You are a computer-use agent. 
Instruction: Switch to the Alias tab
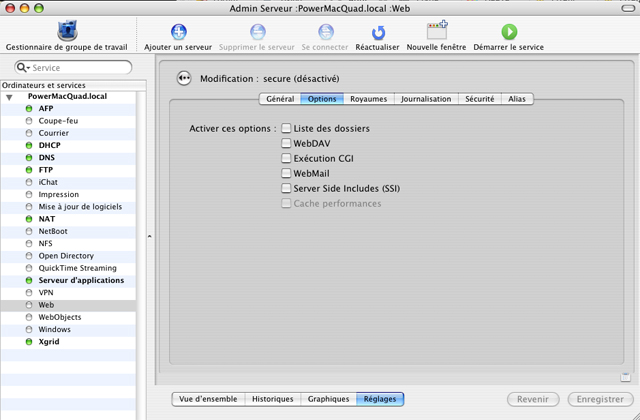pos(517,99)
